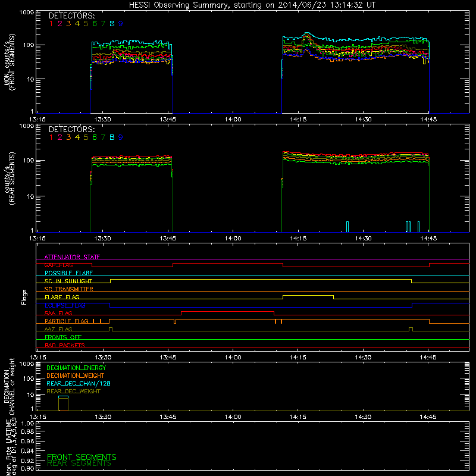The height and width of the screenshot is (476, 476).
Task: Click the 10 y-axis label of decimation plot
Action: 31,395
